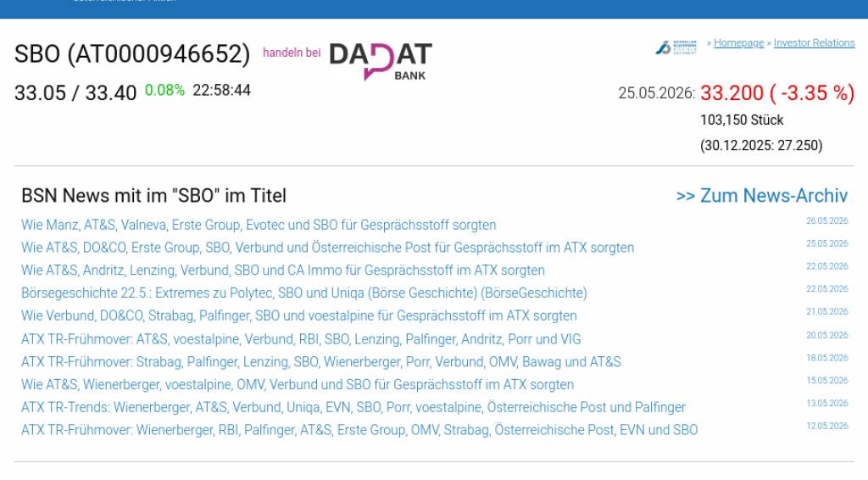Open ATX TR-Frühmover article starting with Wienerberger, RBI
The height and width of the screenshot is (480, 868).
359,430
